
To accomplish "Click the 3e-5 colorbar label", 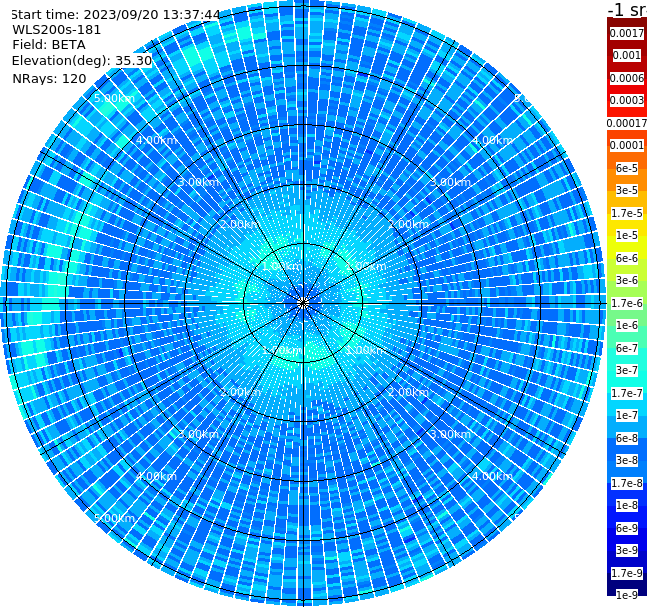I will 627,190.
